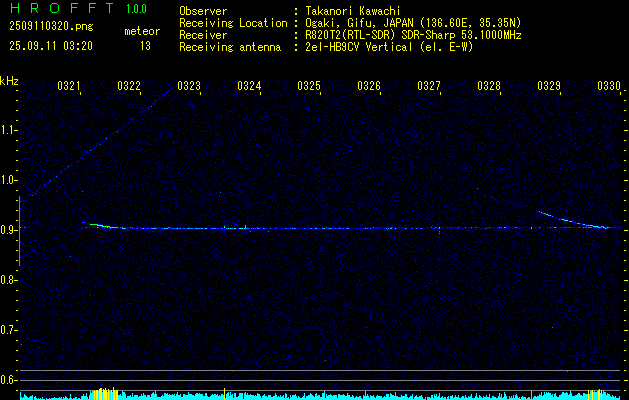Click the Observer label
Screen dimensions: 629x400
point(203,11)
